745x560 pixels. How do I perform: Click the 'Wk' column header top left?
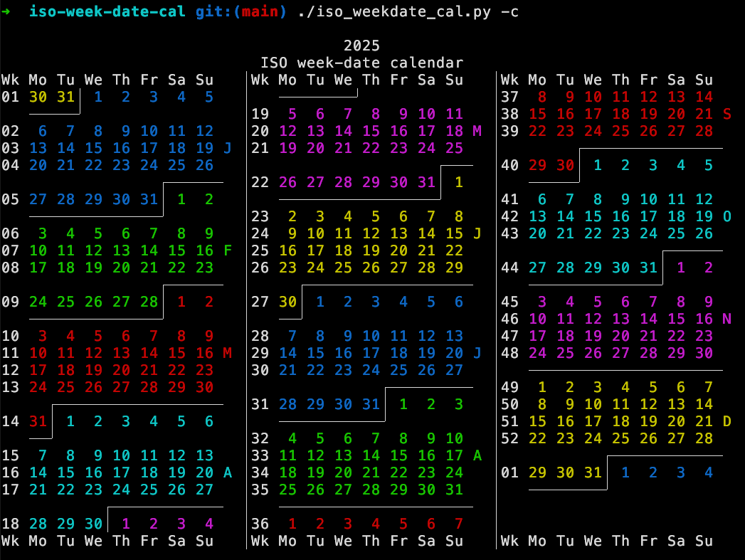click(x=11, y=80)
